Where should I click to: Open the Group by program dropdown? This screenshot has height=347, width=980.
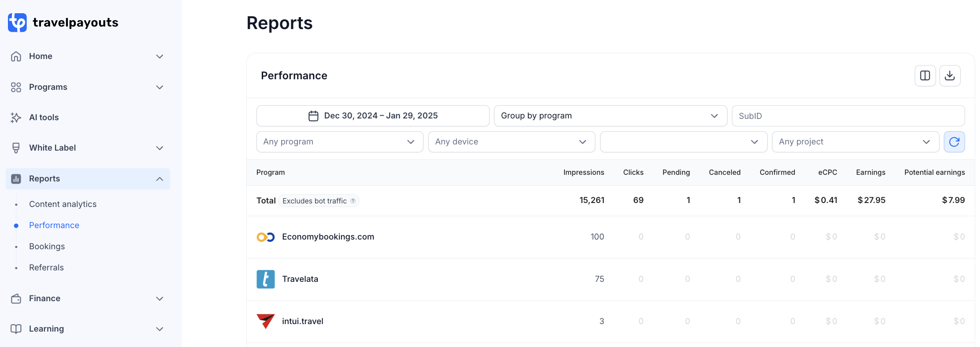pos(610,116)
